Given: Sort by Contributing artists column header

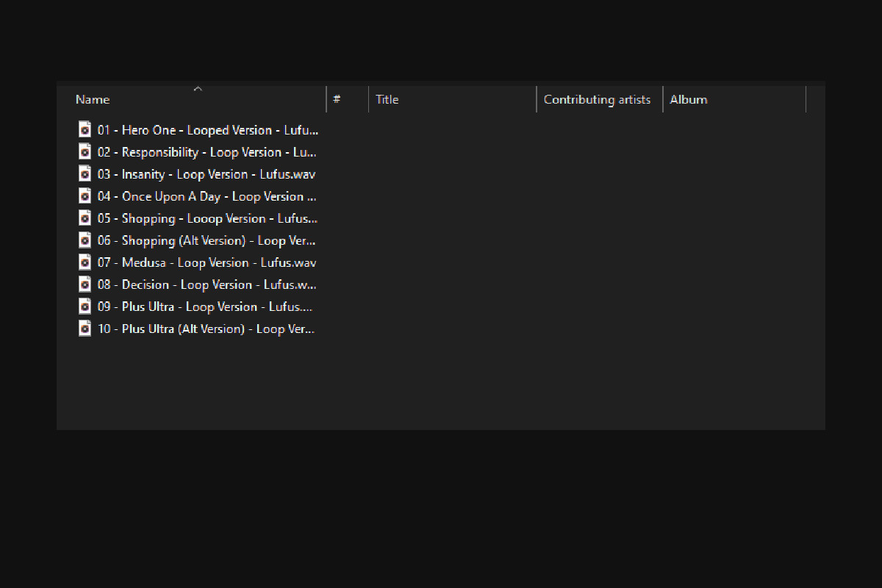Looking at the screenshot, I should coord(597,100).
